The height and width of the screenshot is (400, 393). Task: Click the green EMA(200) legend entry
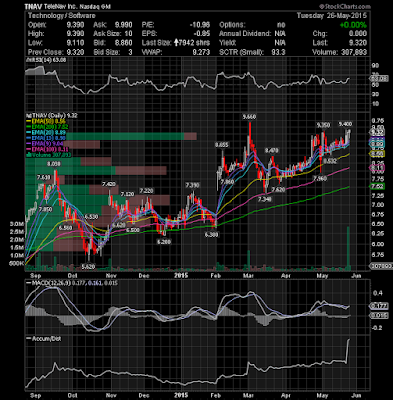[x=48, y=127]
